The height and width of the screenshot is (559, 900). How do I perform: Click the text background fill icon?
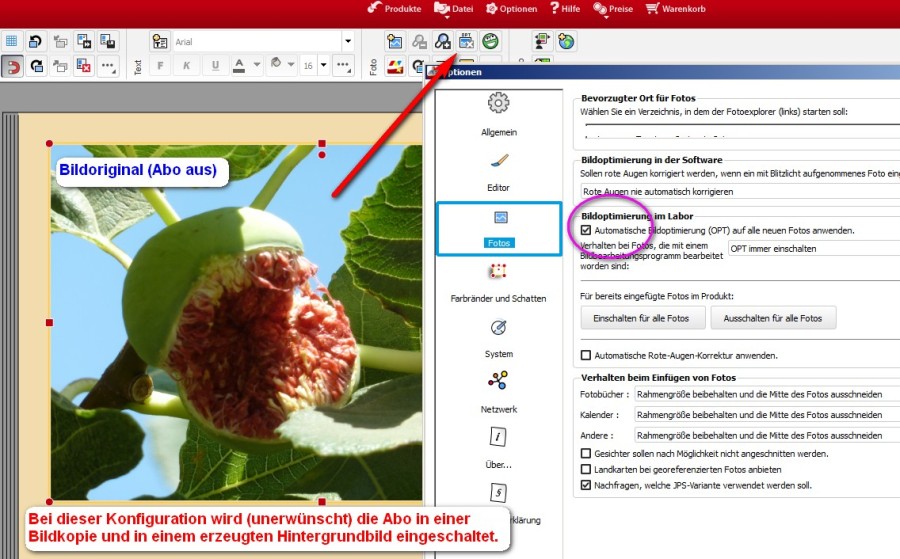pyautogui.click(x=276, y=64)
